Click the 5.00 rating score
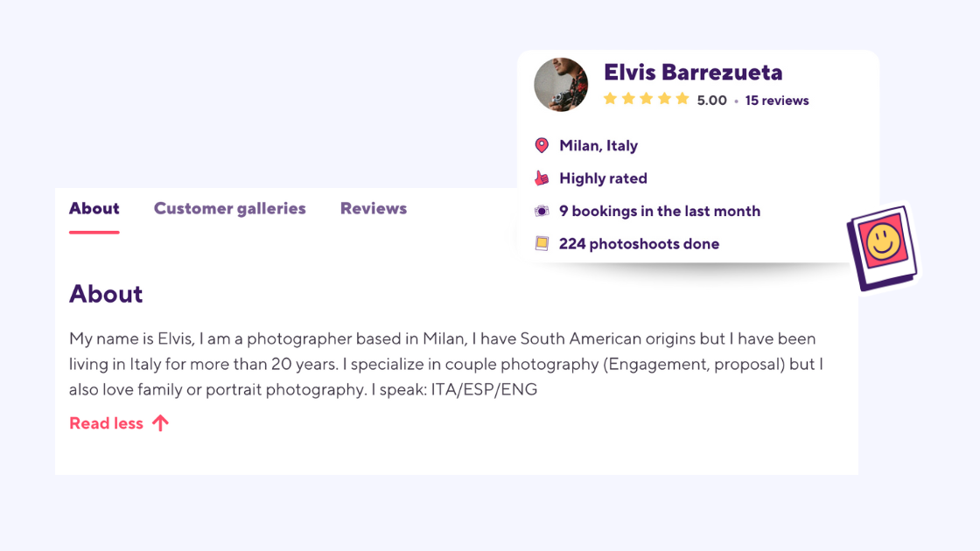Image resolution: width=980 pixels, height=551 pixels. coord(712,100)
